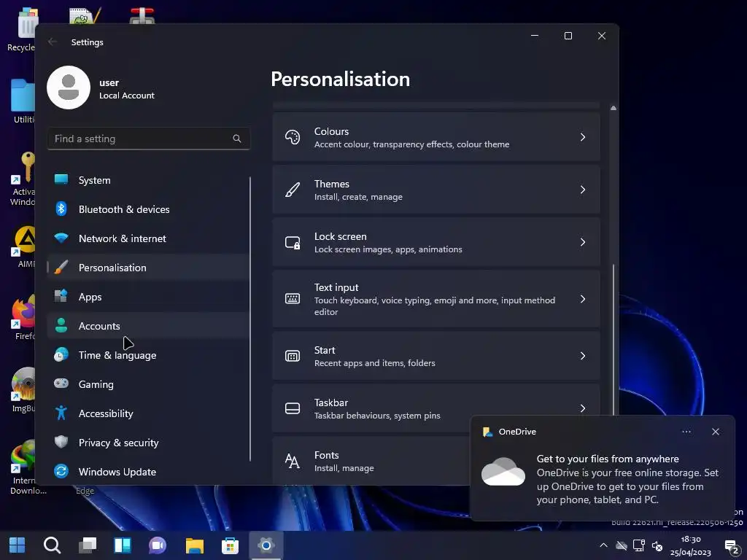Click the back arrow in Settings
Image resolution: width=747 pixels, height=560 pixels.
coord(53,42)
